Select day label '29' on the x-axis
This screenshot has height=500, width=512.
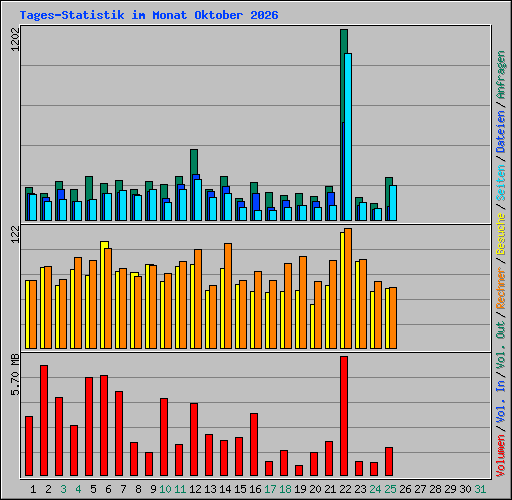(450, 489)
